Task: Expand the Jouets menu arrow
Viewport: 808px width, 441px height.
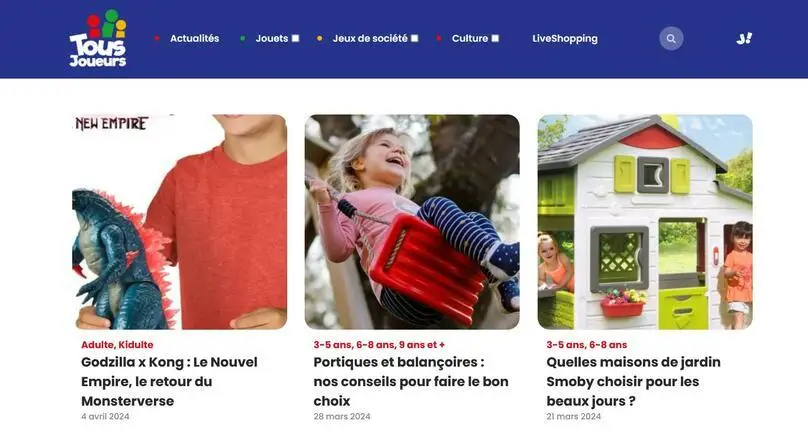Action: [x=295, y=39]
